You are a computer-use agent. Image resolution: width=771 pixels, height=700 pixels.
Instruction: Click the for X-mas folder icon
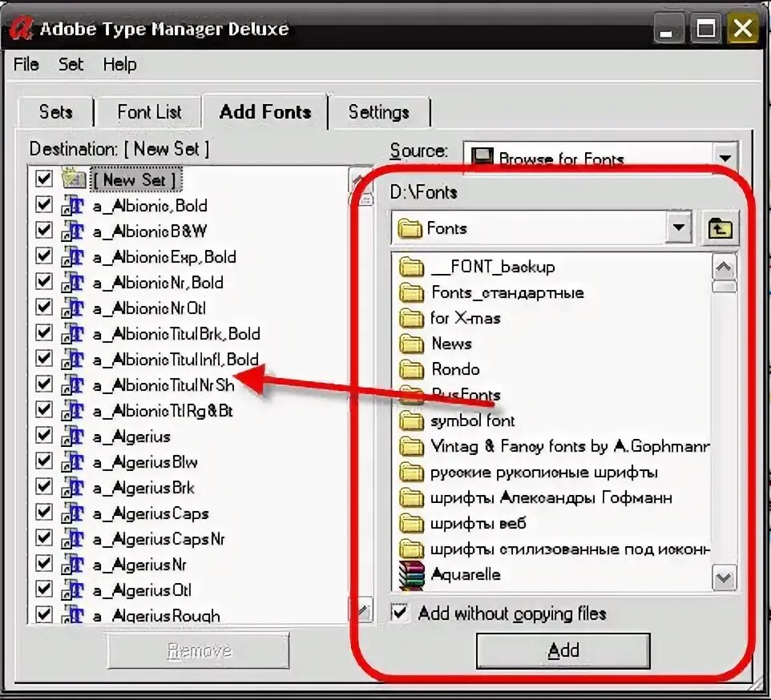[412, 318]
